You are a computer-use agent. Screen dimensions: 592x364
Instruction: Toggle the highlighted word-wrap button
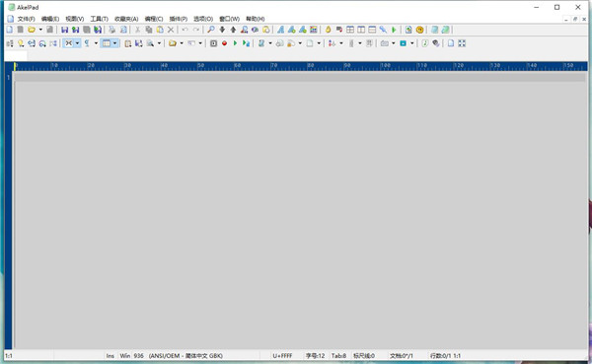(68, 43)
